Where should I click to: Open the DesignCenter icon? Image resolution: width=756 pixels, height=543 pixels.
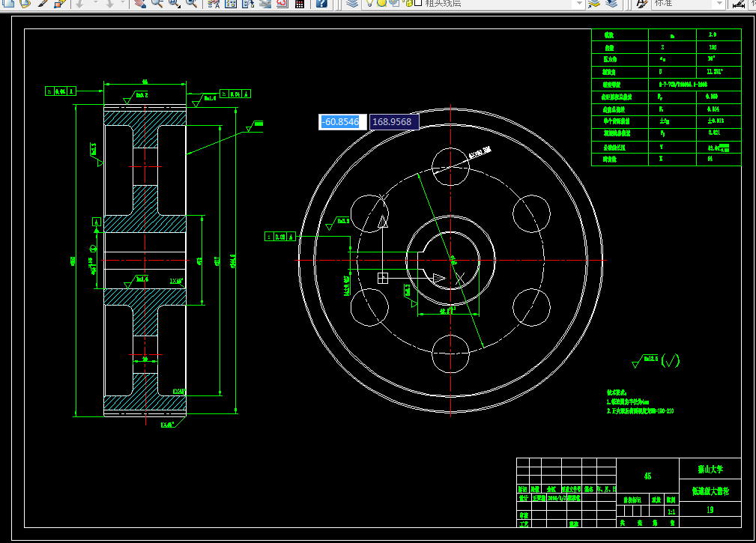pyautogui.click(x=231, y=4)
